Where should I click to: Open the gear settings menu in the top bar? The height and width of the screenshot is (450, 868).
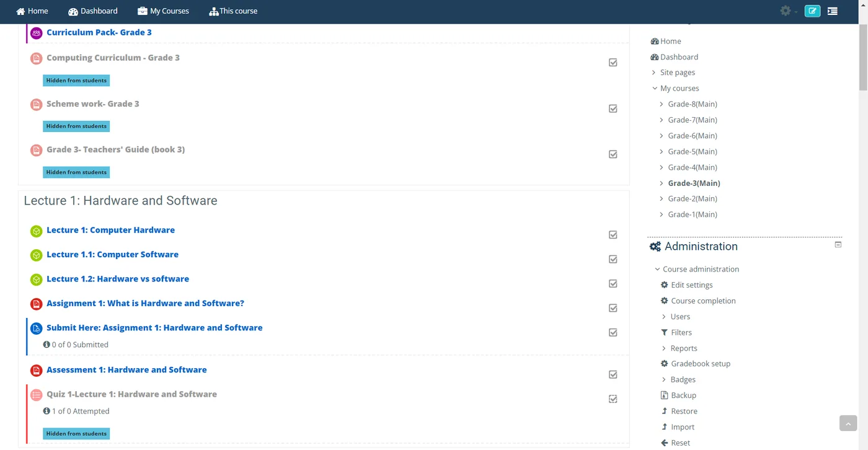tap(788, 11)
